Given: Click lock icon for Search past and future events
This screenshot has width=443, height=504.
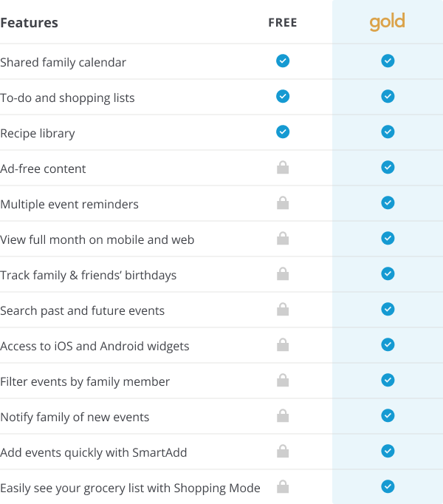Looking at the screenshot, I should pyautogui.click(x=283, y=309).
